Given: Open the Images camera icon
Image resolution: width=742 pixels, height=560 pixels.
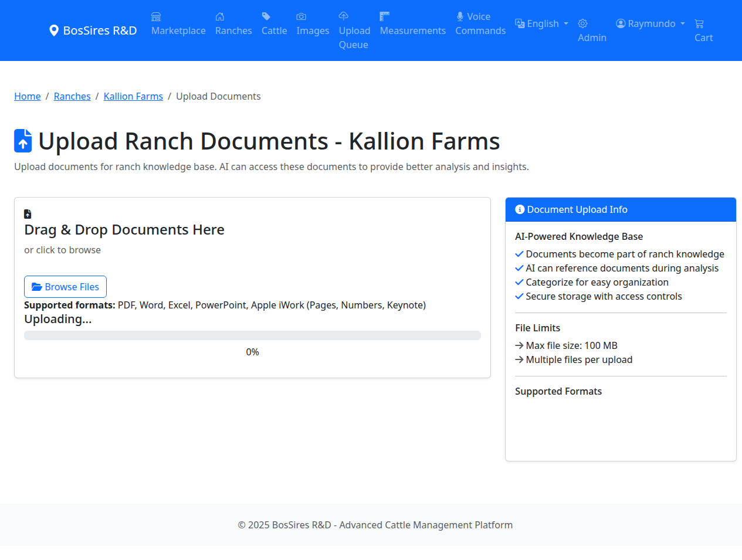Looking at the screenshot, I should (x=301, y=16).
